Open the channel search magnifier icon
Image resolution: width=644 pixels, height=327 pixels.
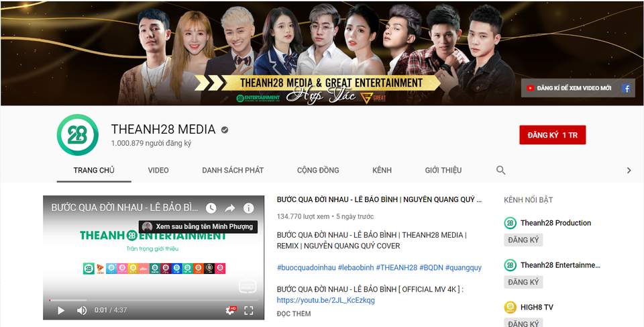click(x=500, y=171)
